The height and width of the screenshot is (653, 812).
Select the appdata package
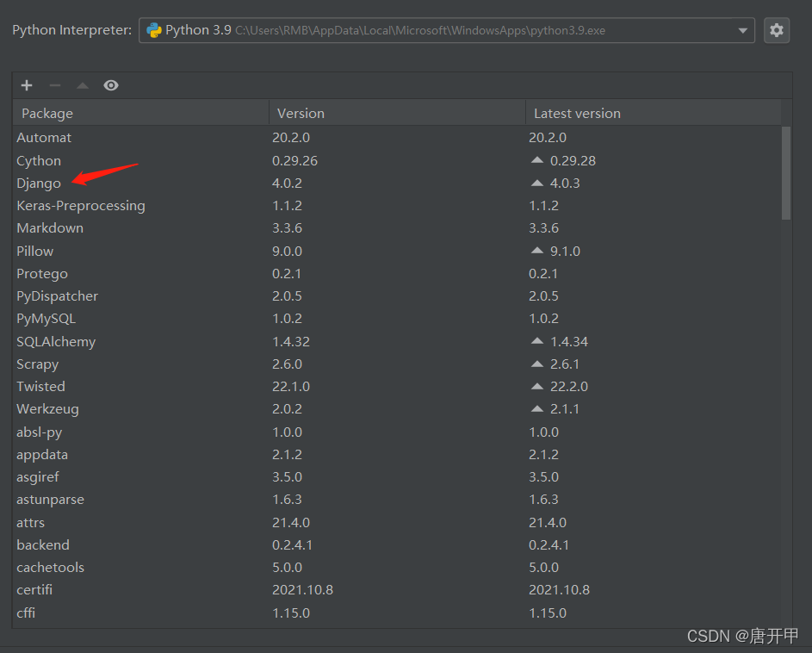coord(42,455)
